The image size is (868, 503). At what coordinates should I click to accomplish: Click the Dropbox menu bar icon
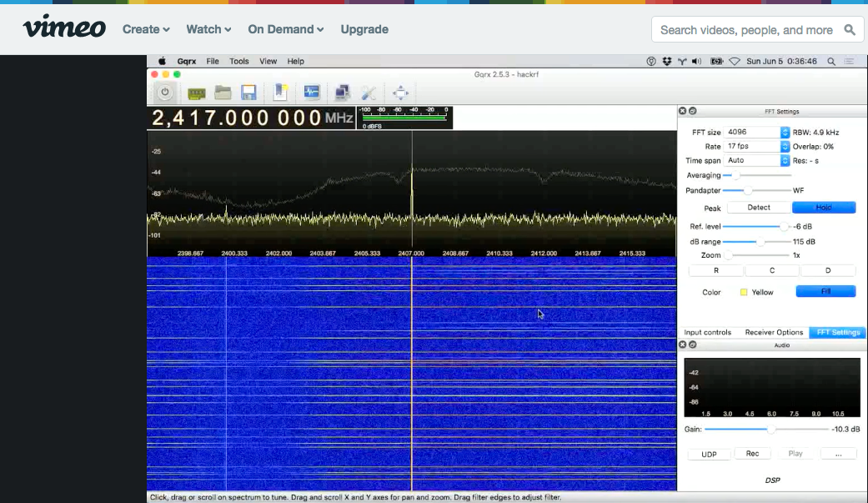[667, 62]
